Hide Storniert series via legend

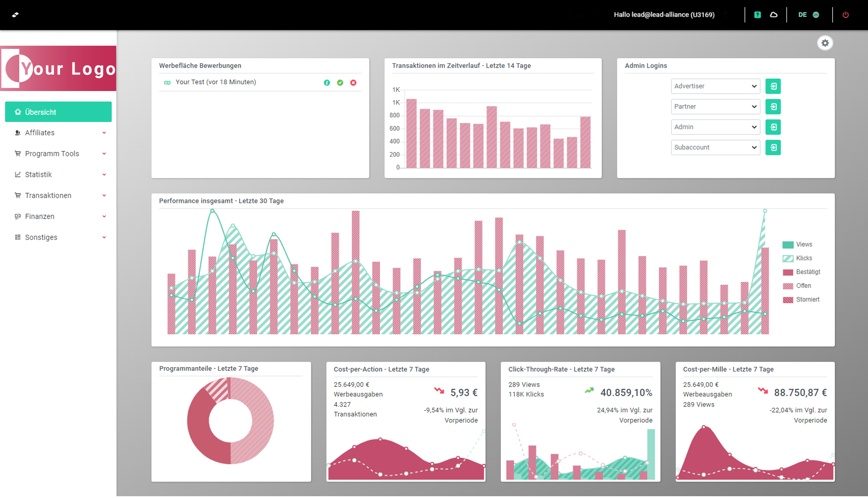pos(807,300)
